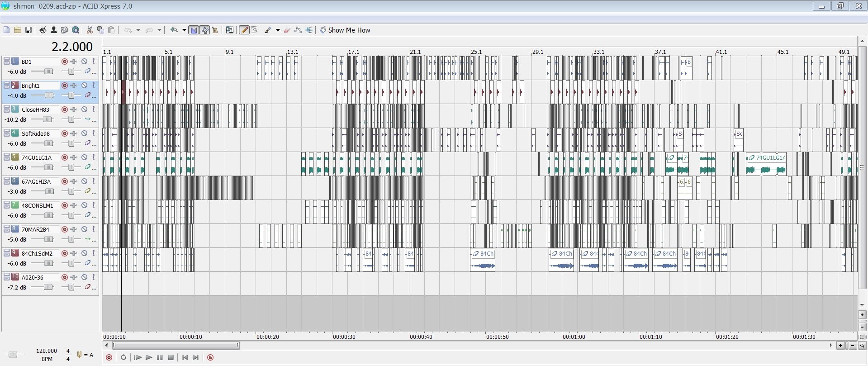
Task: Click the Save project icon
Action: click(x=28, y=30)
